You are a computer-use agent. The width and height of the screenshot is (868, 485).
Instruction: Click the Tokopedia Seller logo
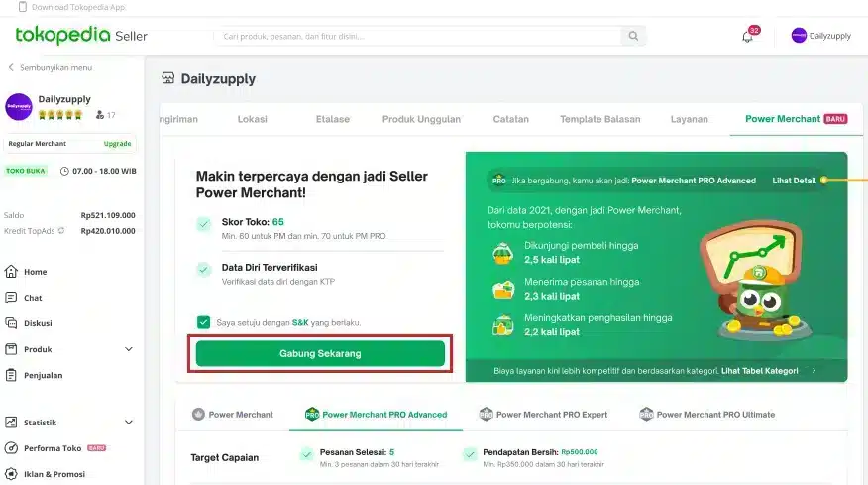click(x=81, y=36)
